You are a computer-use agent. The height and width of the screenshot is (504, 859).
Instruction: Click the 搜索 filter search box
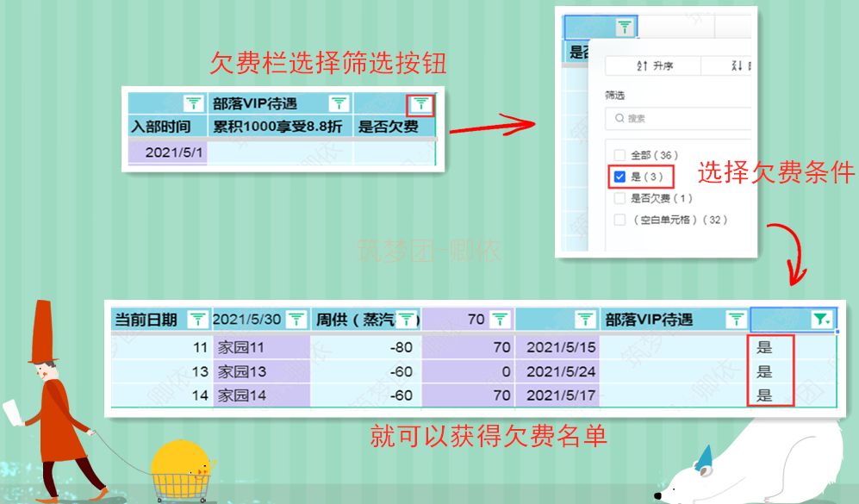(681, 118)
